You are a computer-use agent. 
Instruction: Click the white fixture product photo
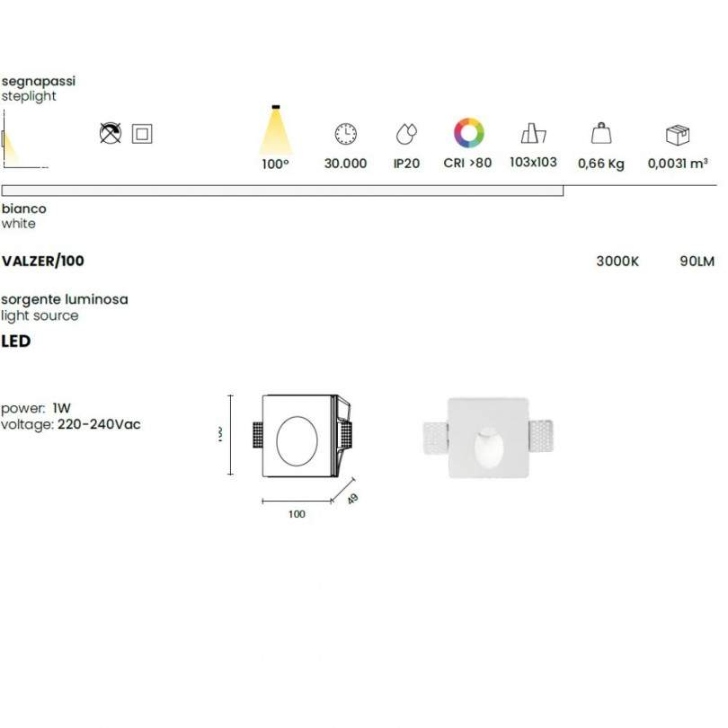click(486, 439)
